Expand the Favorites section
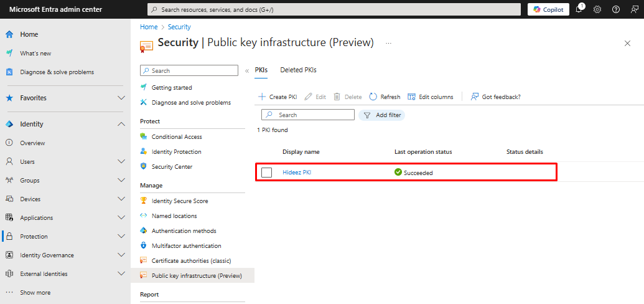Viewport: 644px width, 304px height. click(121, 98)
